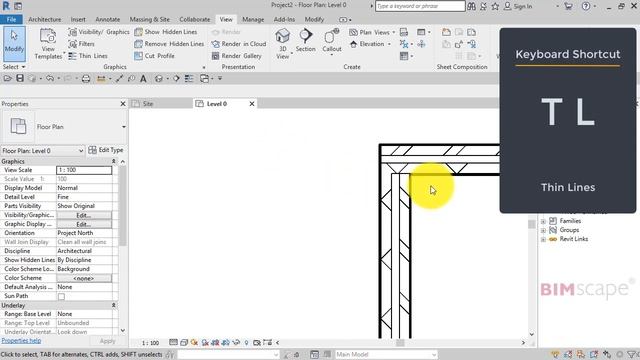Toggle the Sun Path checkbox
The image size is (640, 360).
click(x=61, y=296)
